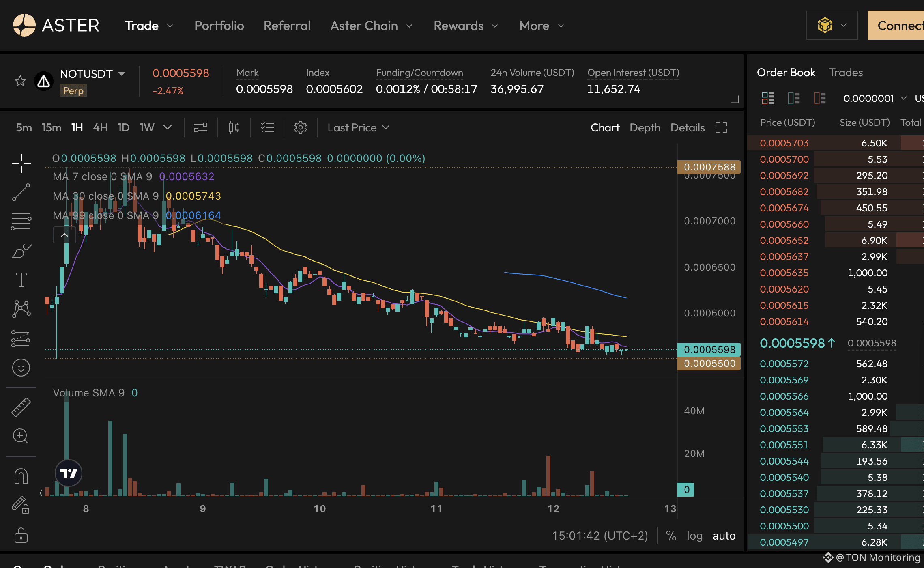Set timeframe to 1D

[x=123, y=127]
